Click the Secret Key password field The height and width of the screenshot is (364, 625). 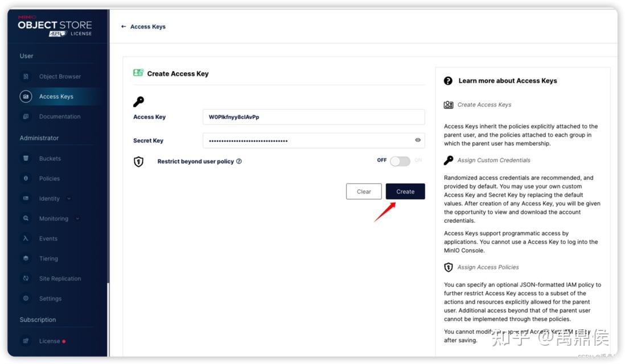tap(307, 140)
